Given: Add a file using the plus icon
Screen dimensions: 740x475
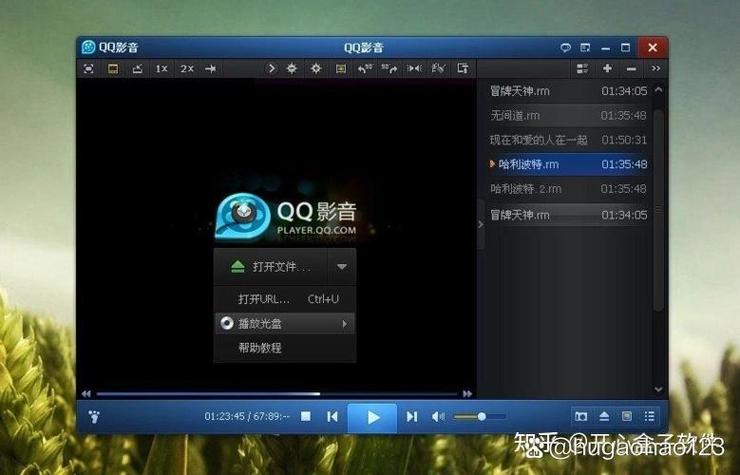Looking at the screenshot, I should [x=607, y=68].
